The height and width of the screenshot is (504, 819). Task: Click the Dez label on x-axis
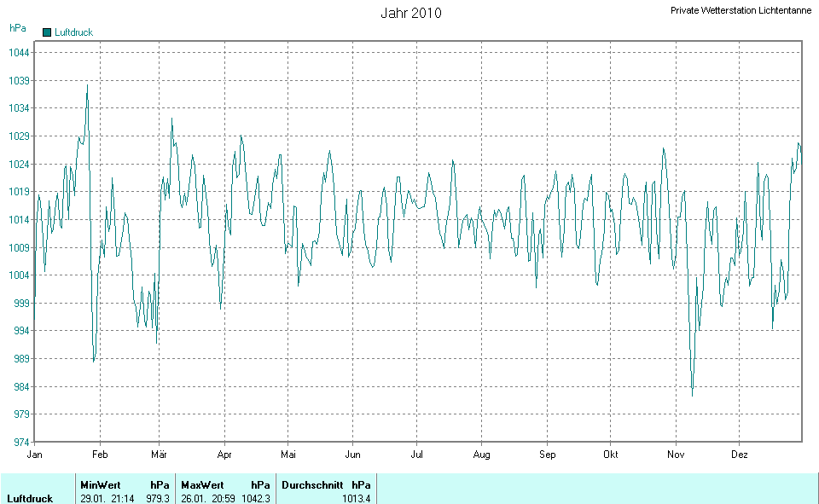(740, 455)
